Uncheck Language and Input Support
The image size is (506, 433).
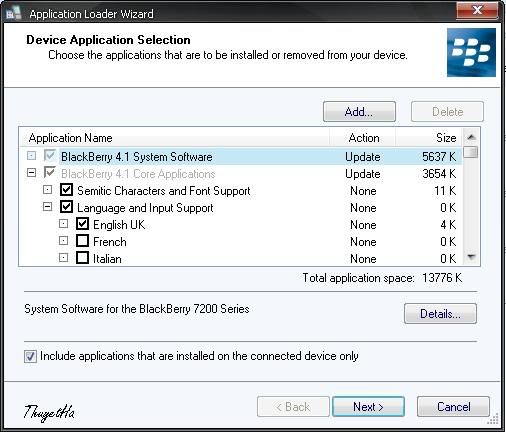tap(66, 207)
